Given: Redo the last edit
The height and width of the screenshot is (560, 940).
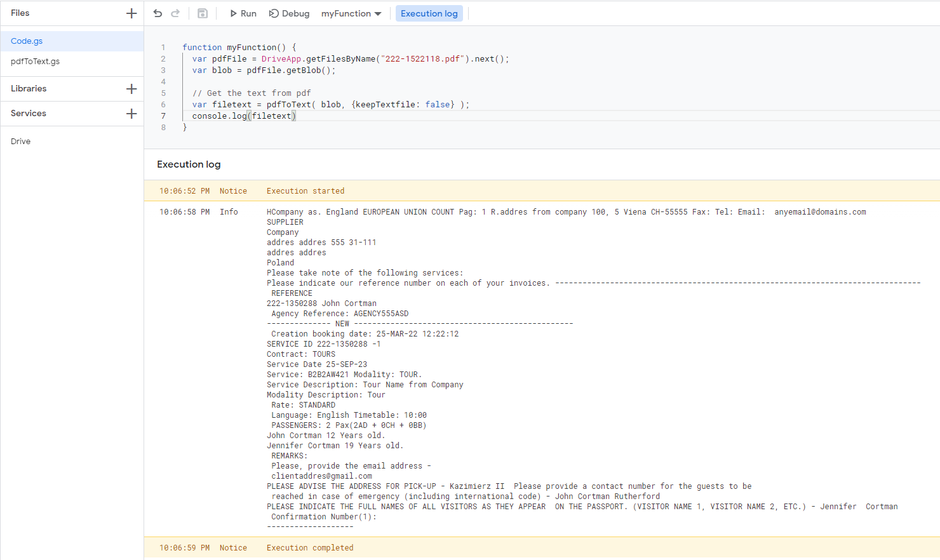Looking at the screenshot, I should pos(175,13).
